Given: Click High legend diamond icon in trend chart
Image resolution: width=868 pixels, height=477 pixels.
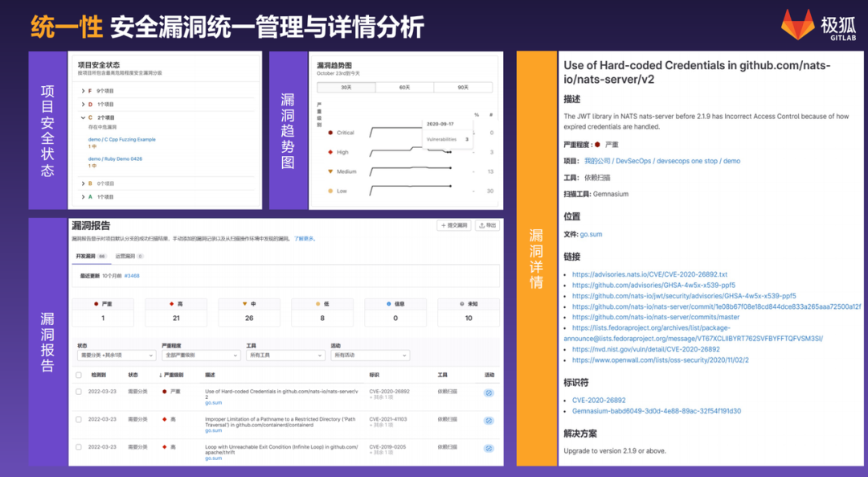Looking at the screenshot, I should coord(330,152).
